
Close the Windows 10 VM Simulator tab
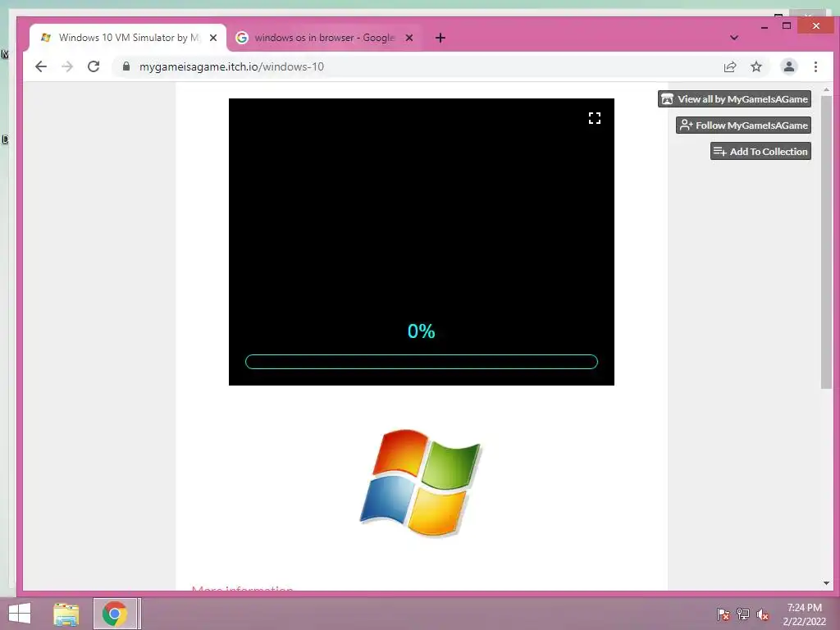click(213, 38)
